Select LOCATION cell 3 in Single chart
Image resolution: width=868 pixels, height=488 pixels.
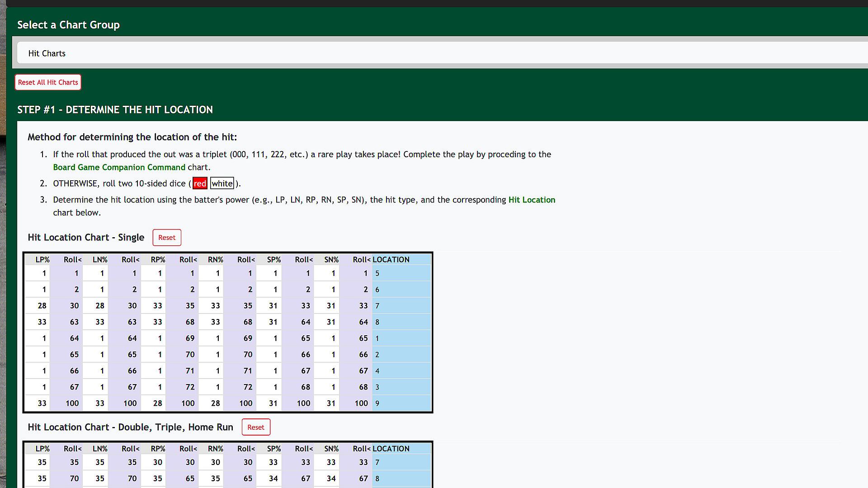pos(401,387)
